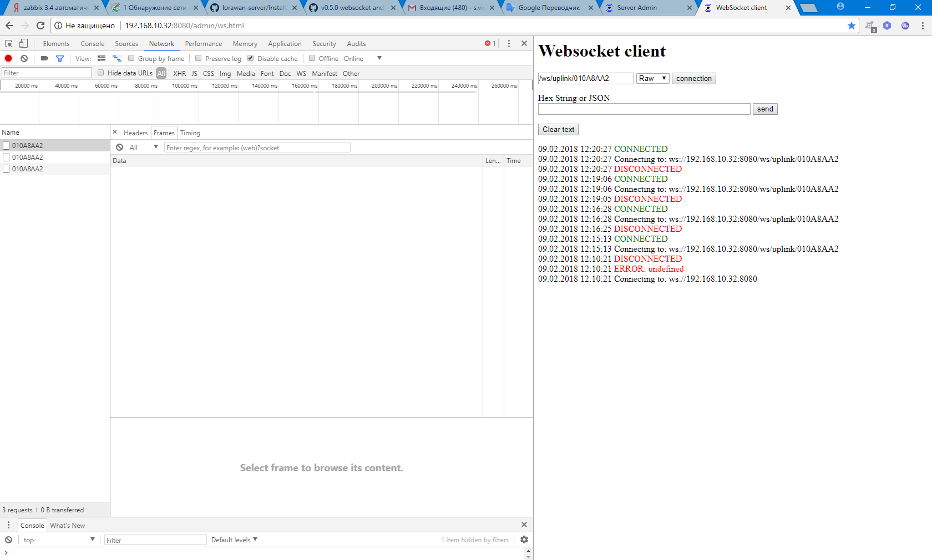Filter requests to WS type only
This screenshot has height=560, width=932.
[301, 73]
